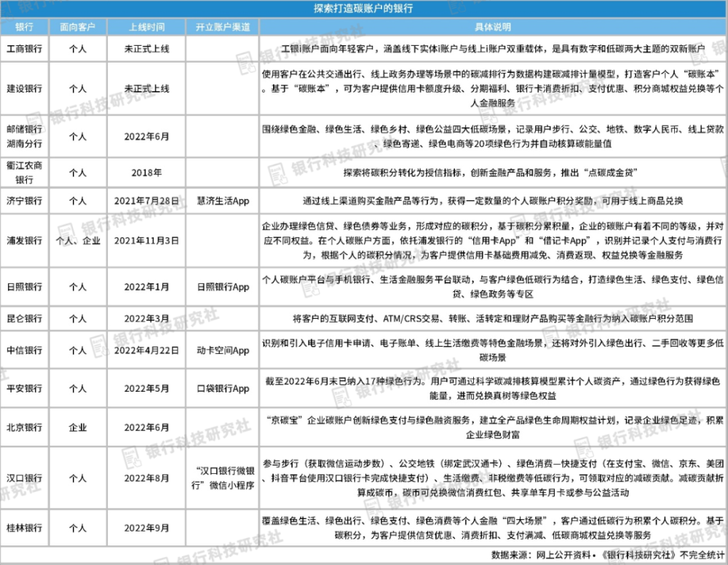Select the 开立账户渠道 column header
The height and width of the screenshot is (565, 728).
(x=223, y=27)
